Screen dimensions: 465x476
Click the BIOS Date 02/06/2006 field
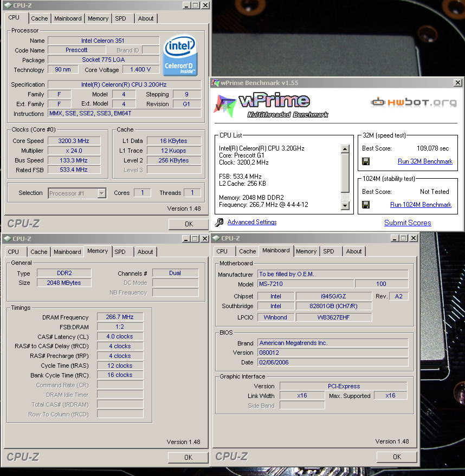click(333, 362)
